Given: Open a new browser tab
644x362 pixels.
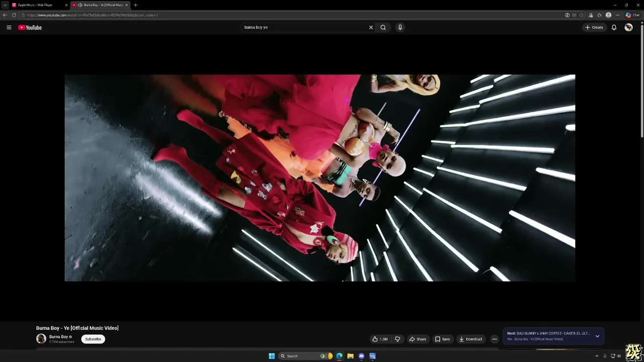Looking at the screenshot, I should (135, 5).
